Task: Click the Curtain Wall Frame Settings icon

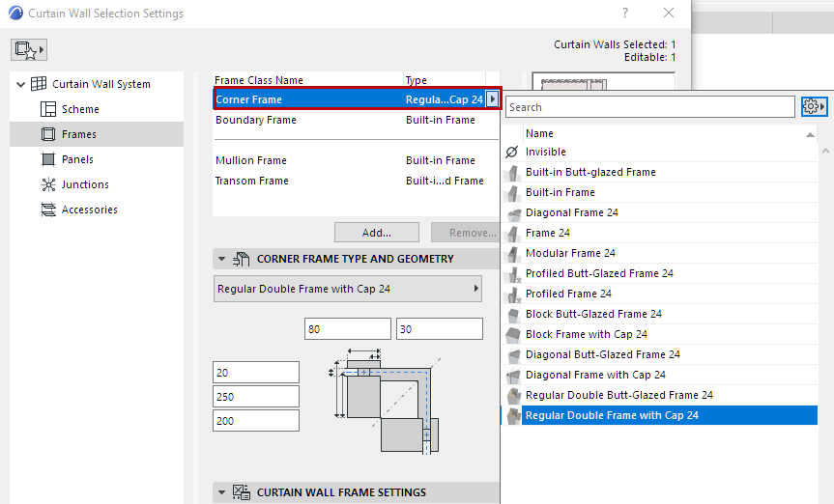Action: pos(241,492)
